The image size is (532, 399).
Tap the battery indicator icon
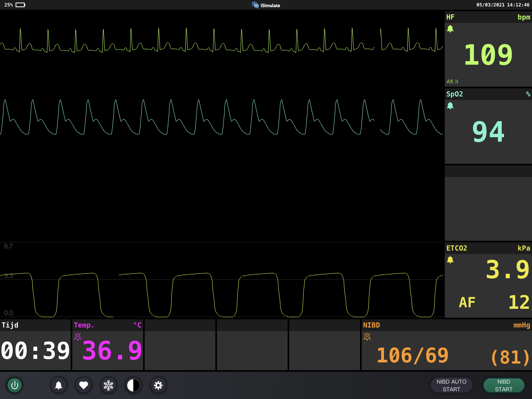point(20,5)
